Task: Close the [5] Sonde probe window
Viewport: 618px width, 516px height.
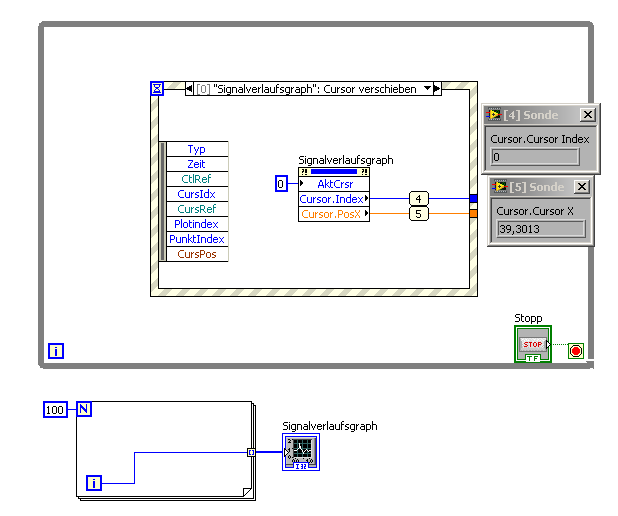Action: coord(582,186)
